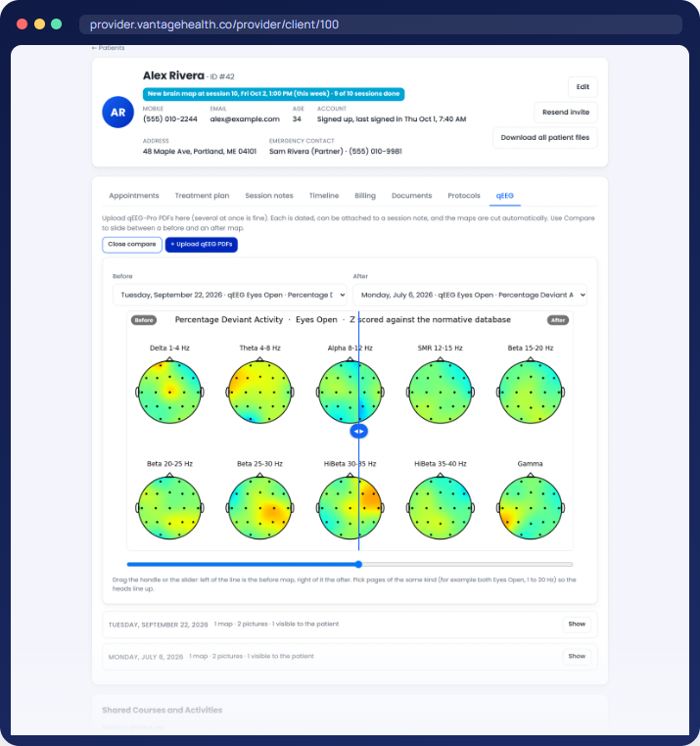Click the before/after compare slider thumb
700x746 pixels.
point(358,564)
